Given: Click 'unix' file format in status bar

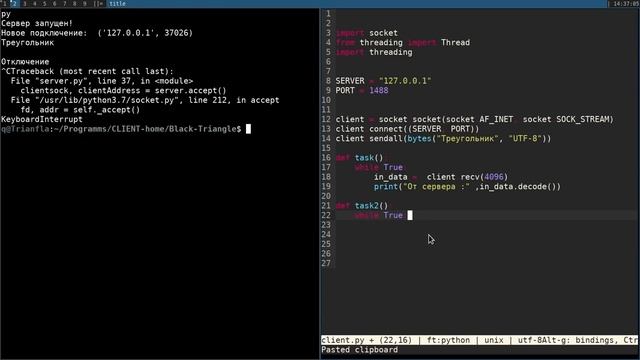Looking at the screenshot, I should pos(493,340).
